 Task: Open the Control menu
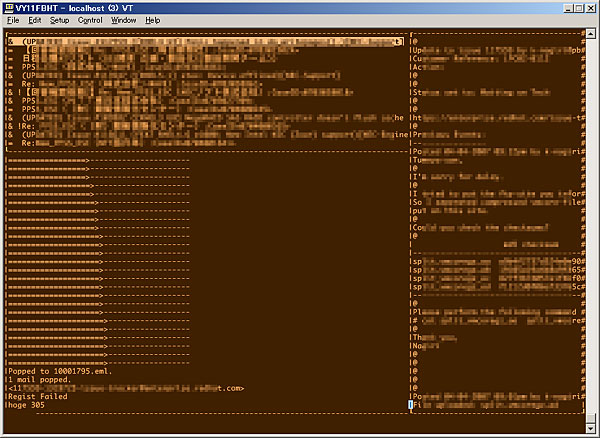coord(90,20)
